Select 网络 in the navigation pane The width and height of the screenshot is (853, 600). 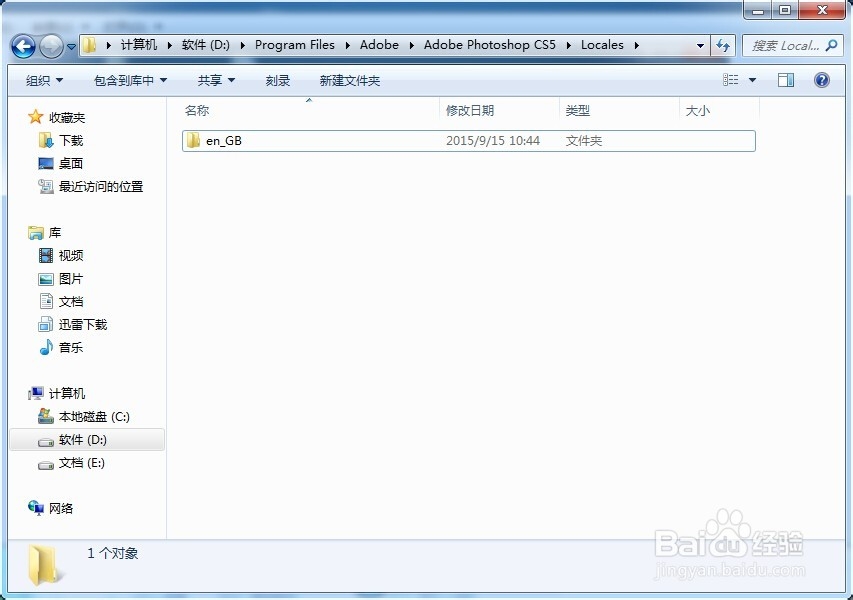(x=61, y=509)
